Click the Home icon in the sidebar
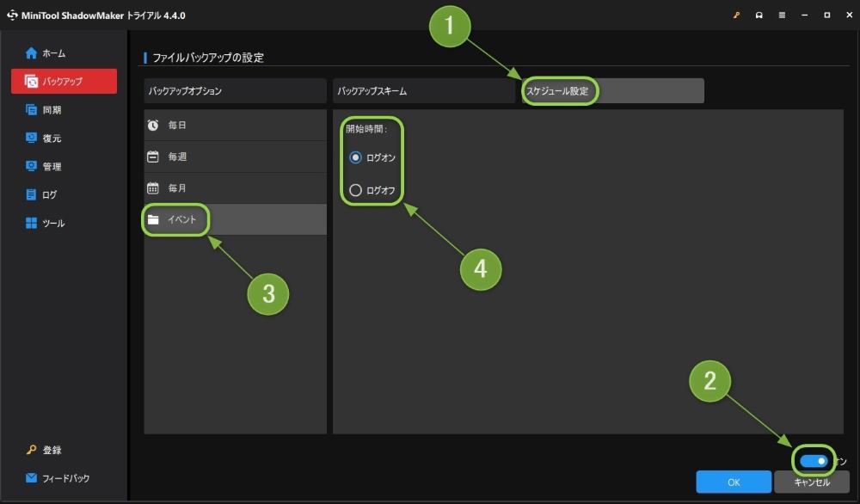860x504 pixels. (32, 53)
